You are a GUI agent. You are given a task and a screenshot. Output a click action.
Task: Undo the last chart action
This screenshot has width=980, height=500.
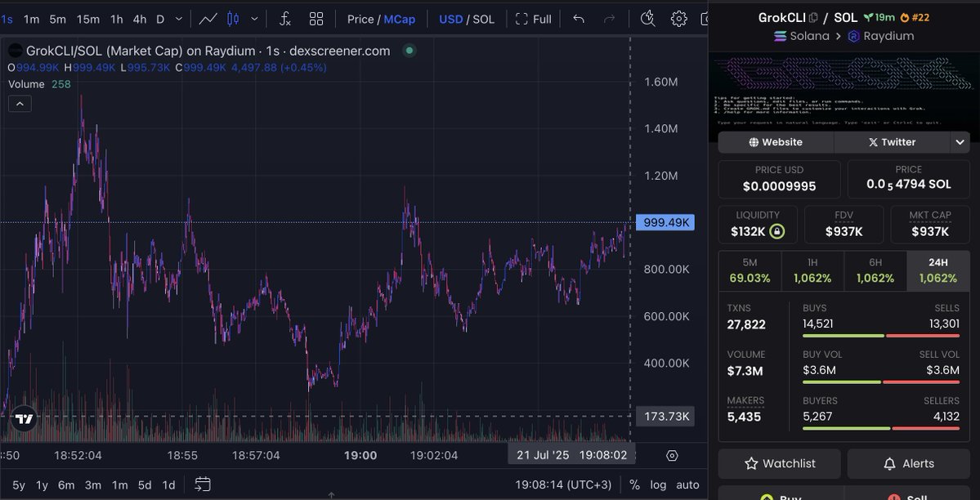579,20
